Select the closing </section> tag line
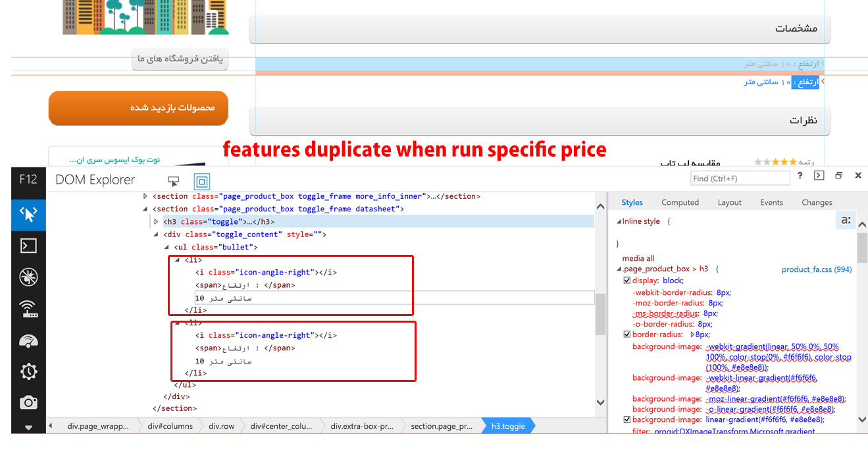 click(x=175, y=408)
